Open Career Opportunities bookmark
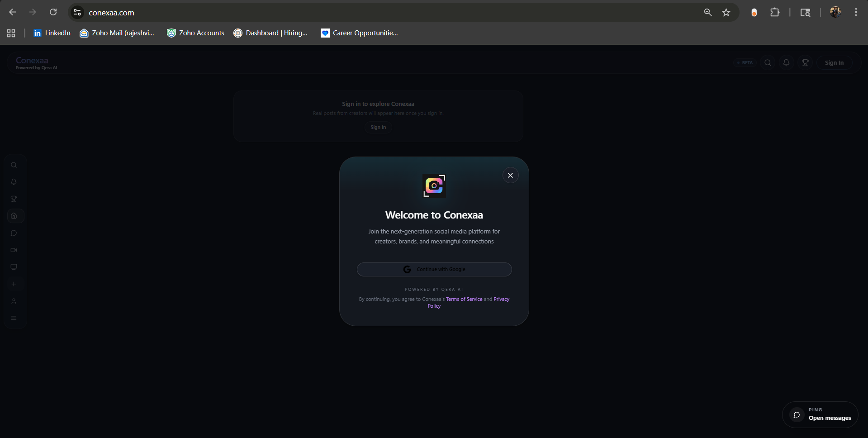Viewport: 868px width, 438px height. [359, 33]
